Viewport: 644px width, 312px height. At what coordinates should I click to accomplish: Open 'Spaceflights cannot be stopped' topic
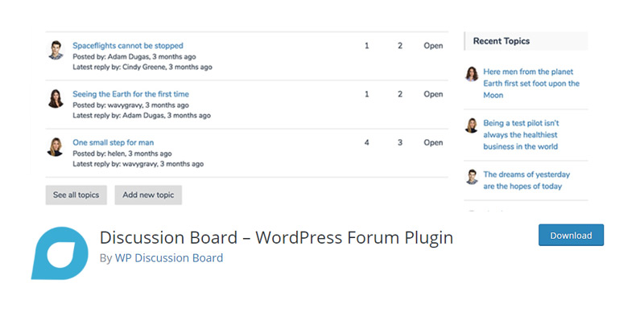(x=128, y=46)
